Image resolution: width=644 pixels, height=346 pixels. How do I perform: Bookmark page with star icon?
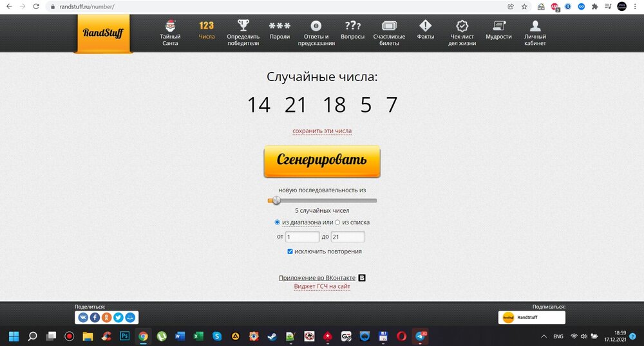point(524,6)
